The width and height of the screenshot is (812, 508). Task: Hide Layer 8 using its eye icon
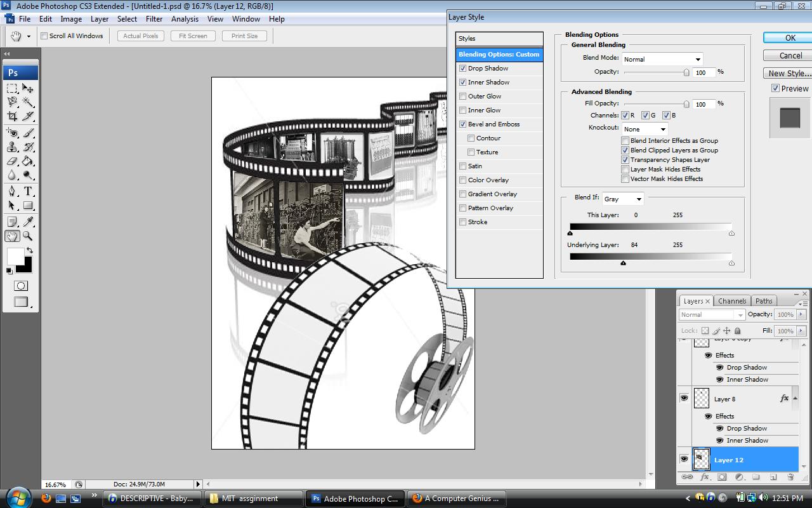[x=684, y=398]
